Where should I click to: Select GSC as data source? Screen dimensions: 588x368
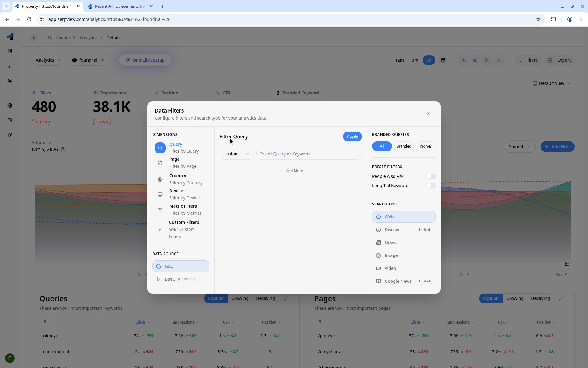click(x=181, y=266)
